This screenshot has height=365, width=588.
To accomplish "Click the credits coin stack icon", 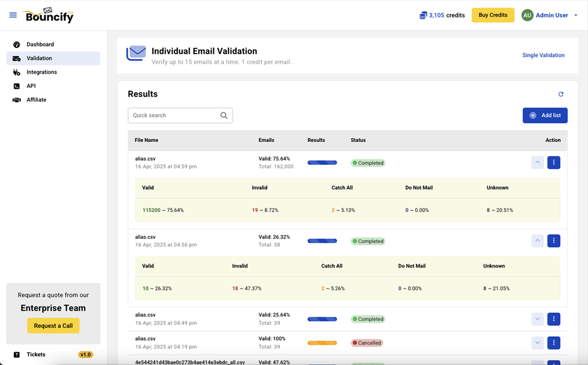I will click(x=423, y=16).
